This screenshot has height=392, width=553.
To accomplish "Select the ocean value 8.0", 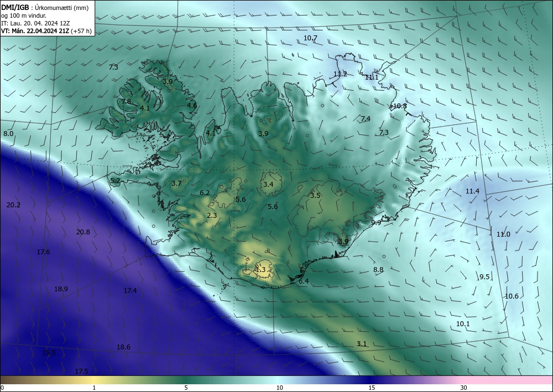I will pos(8,134).
